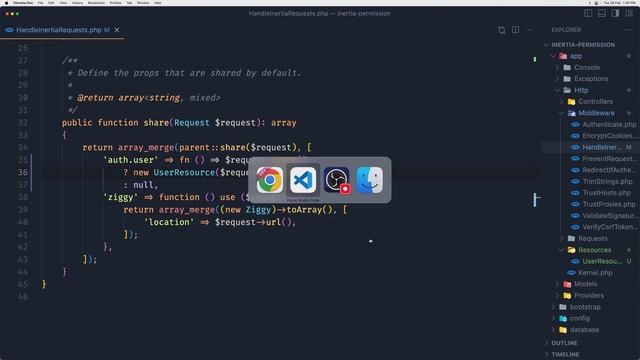Open the History menu in the menu bar
The width and height of the screenshot is (640, 360).
pyautogui.click(x=77, y=3)
